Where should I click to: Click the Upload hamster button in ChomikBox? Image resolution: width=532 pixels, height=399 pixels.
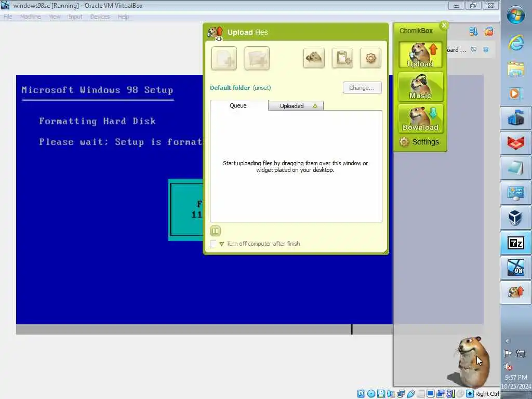[x=420, y=55]
